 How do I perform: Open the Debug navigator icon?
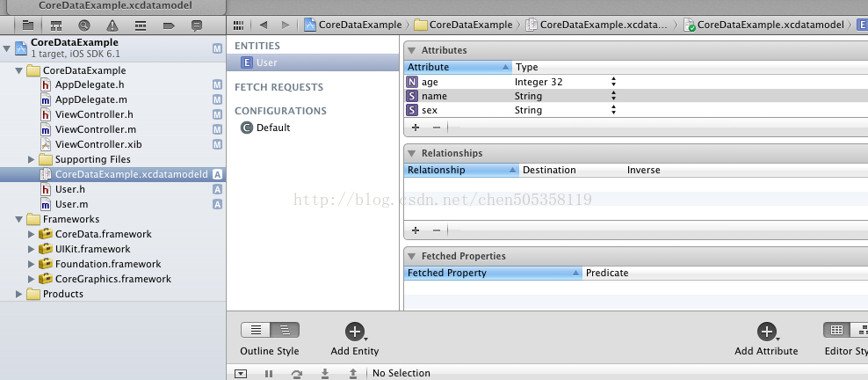141,26
